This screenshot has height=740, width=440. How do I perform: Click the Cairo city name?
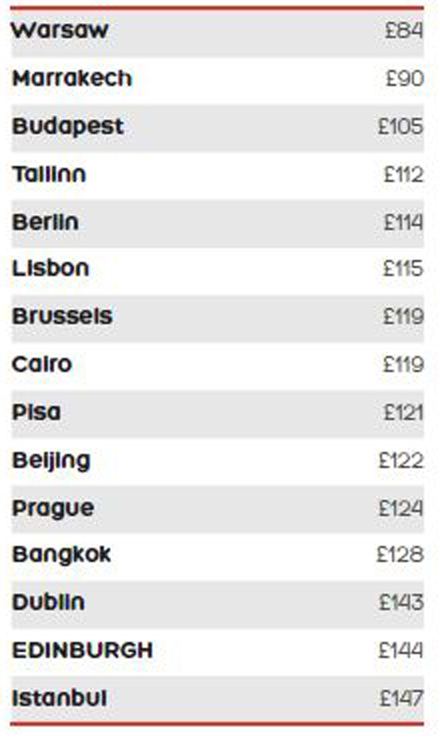point(42,364)
